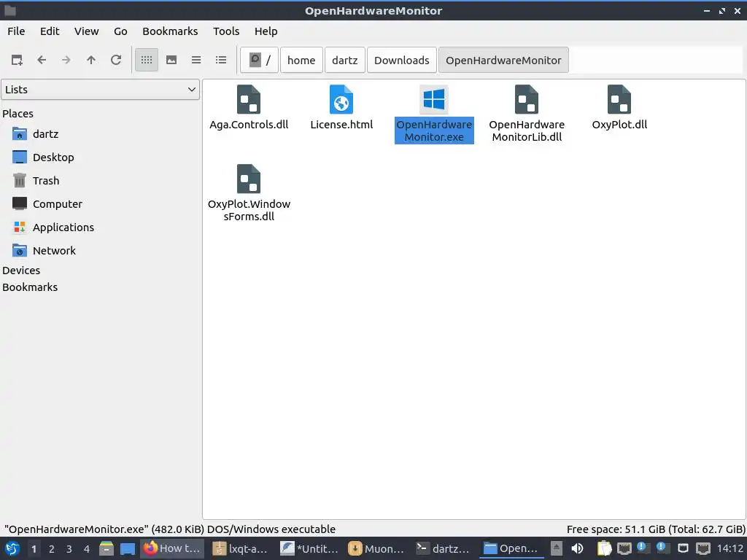Viewport: 747px width, 560px height.
Task: Select Aga.Controls.dll file
Action: click(x=249, y=108)
